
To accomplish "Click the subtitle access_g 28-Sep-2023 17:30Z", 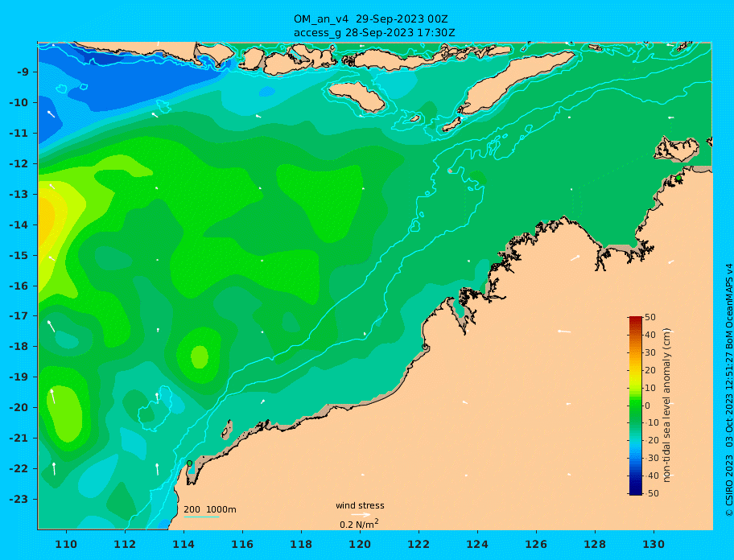I will click(x=374, y=33).
